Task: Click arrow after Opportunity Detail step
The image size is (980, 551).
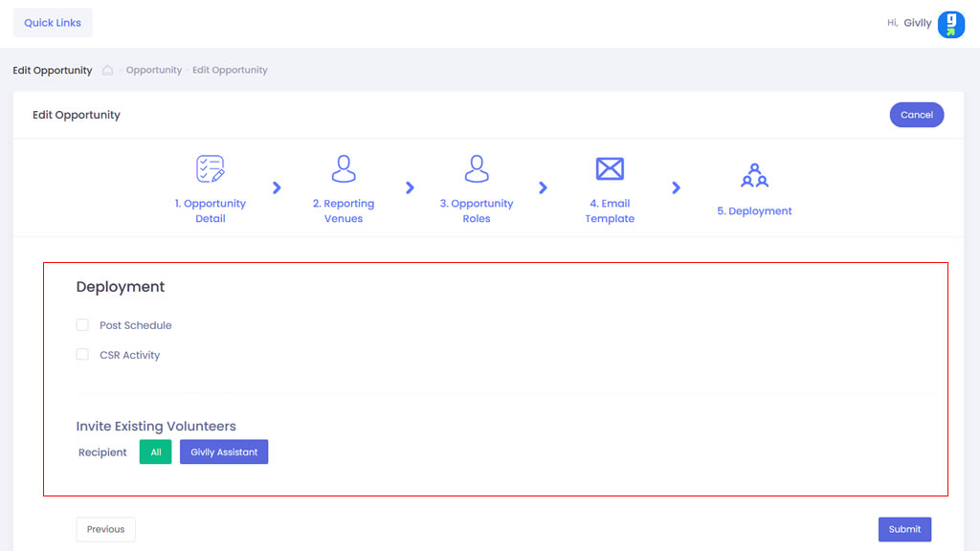Action: click(277, 187)
